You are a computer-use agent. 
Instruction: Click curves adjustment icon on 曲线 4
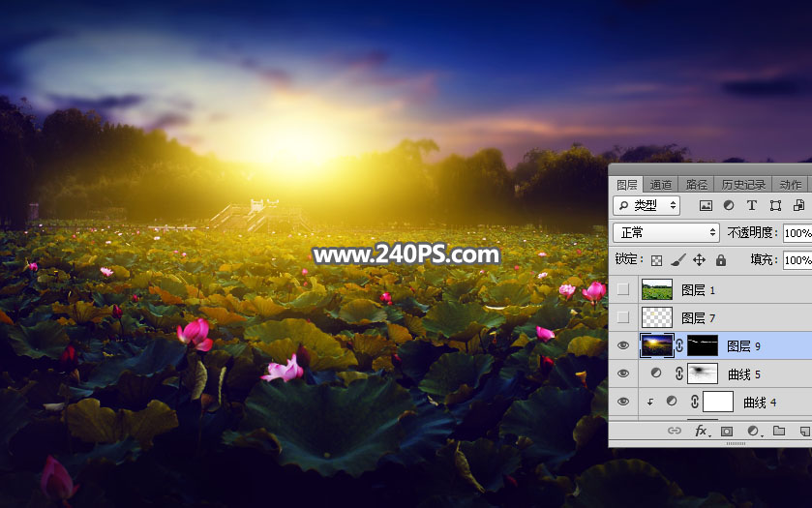pyautogui.click(x=672, y=402)
